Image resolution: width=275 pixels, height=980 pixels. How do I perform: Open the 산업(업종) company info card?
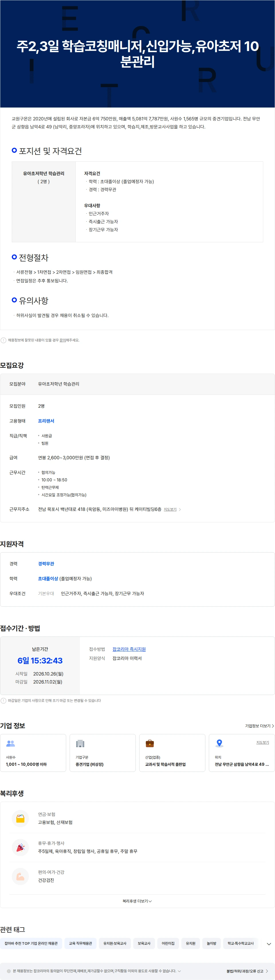[172, 753]
